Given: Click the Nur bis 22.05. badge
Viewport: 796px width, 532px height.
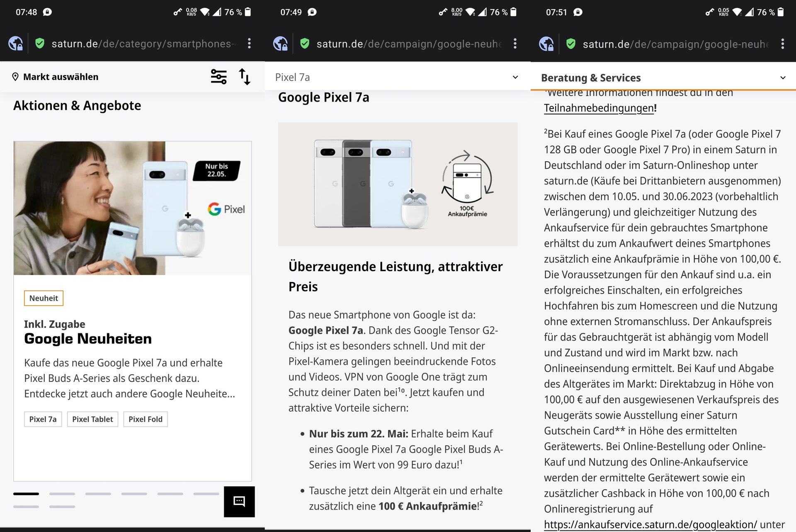Looking at the screenshot, I should (216, 170).
